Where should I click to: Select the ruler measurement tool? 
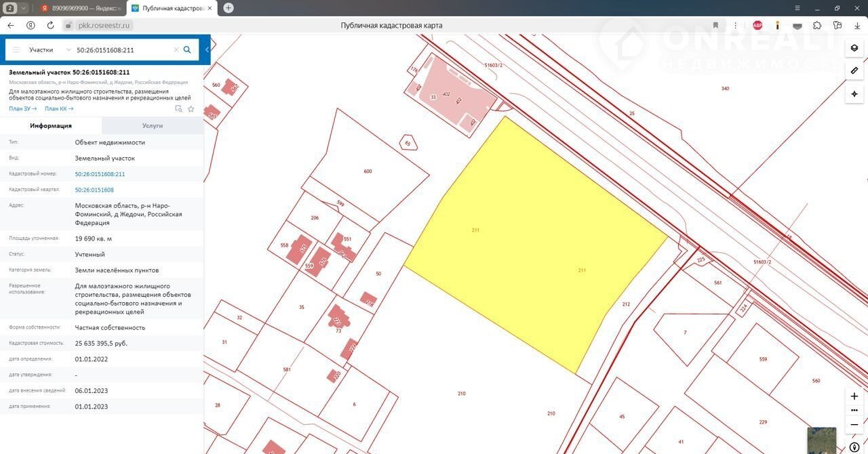854,70
